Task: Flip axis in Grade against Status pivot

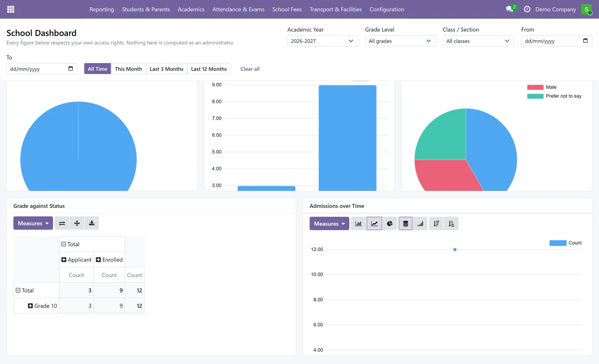Action: coord(62,223)
